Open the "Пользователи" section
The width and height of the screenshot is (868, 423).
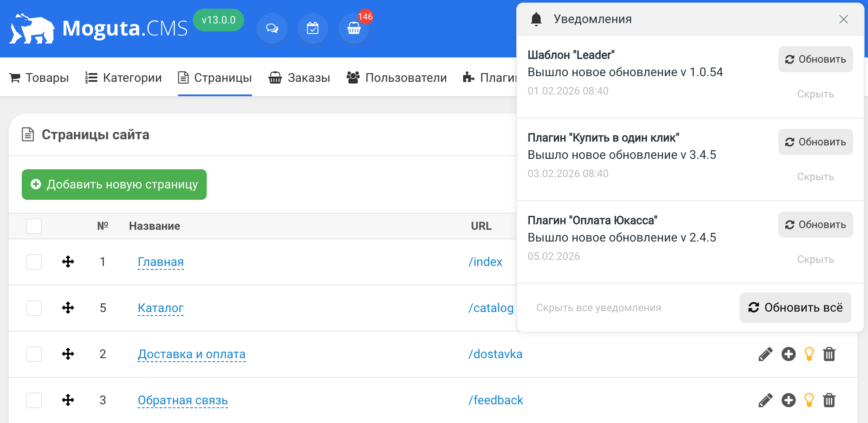[x=397, y=77]
